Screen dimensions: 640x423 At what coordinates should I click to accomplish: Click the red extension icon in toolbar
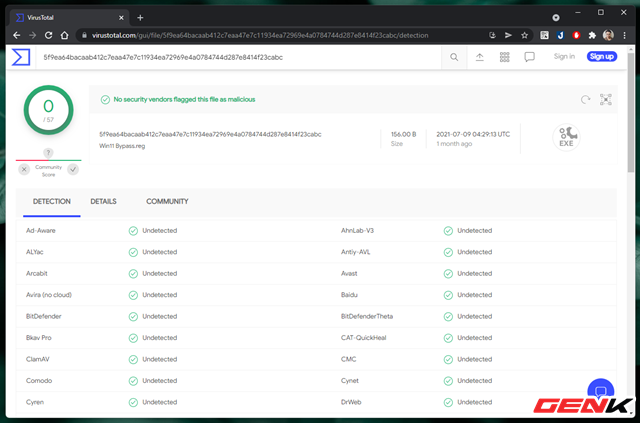[576, 36]
